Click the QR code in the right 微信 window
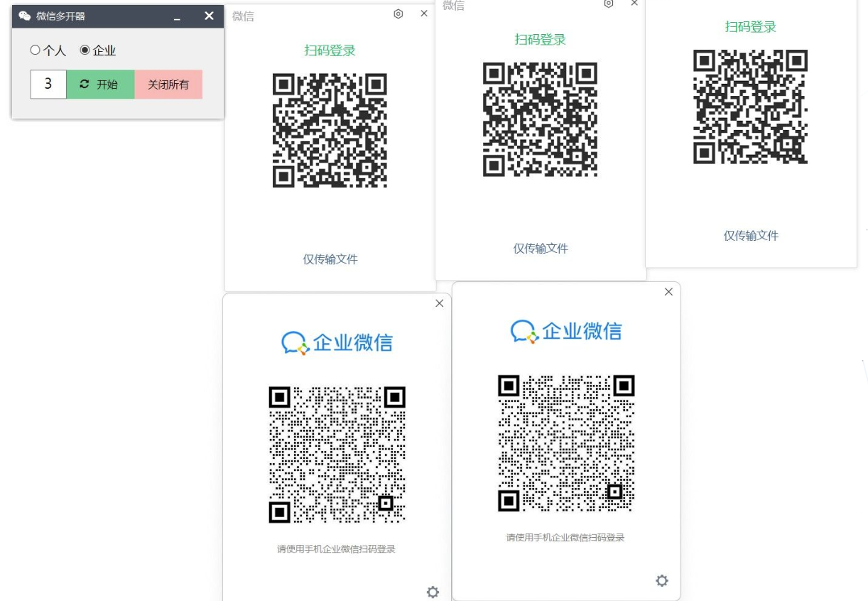868x601 pixels. (750, 107)
